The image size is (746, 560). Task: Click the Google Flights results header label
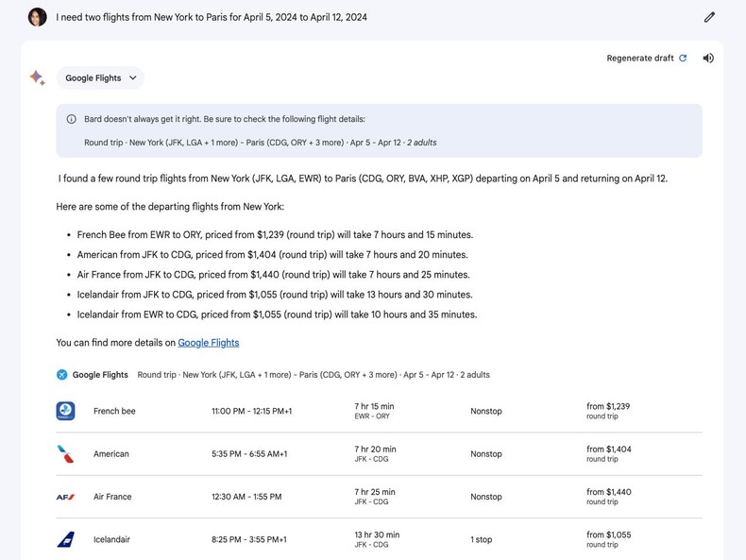point(100,375)
